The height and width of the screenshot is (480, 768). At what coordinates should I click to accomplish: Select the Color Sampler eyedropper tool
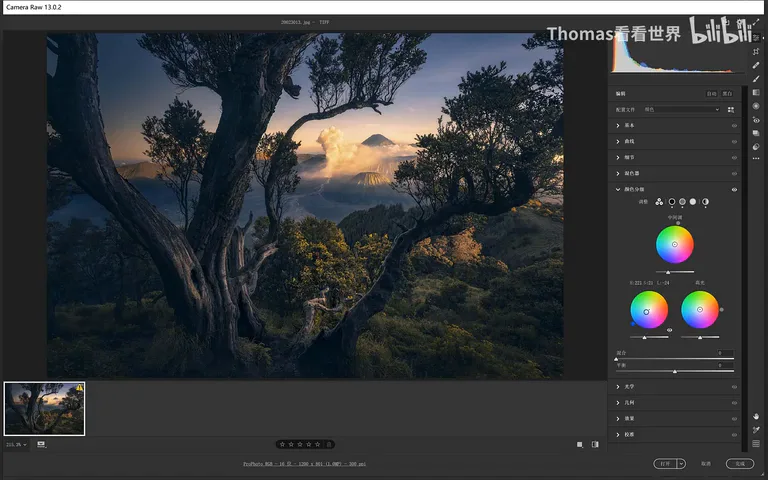click(756, 430)
